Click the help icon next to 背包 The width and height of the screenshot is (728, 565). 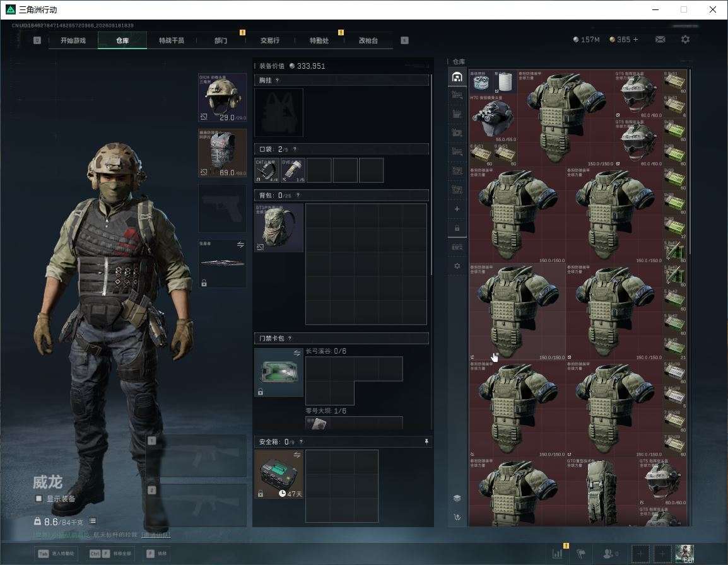click(x=298, y=195)
